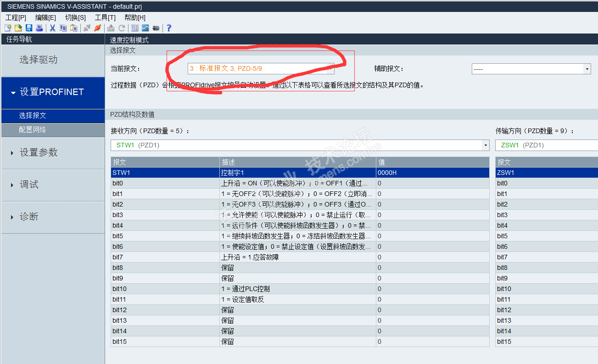The width and height of the screenshot is (598, 364).
Task: Select the ZSW1 row in transmit table
Action: [x=547, y=173]
